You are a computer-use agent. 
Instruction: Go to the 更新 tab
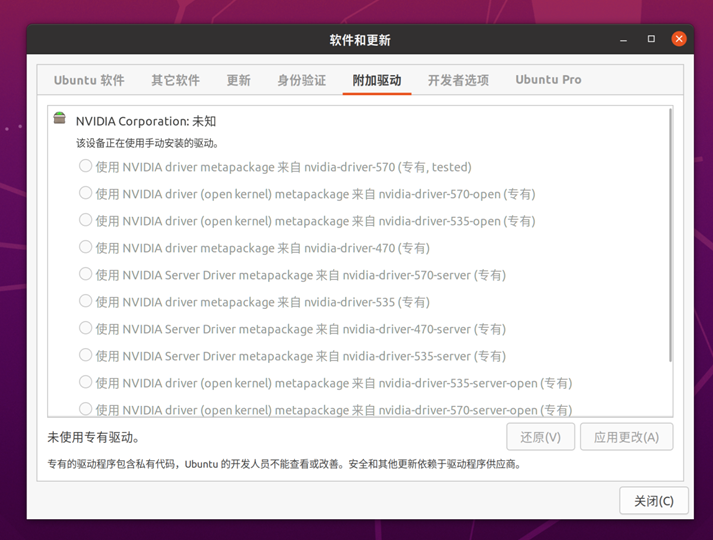[x=239, y=80]
